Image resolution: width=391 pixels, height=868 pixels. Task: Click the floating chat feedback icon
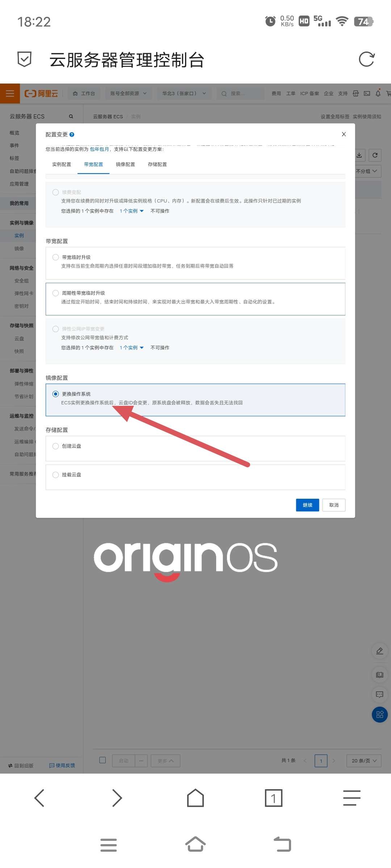[x=380, y=694]
